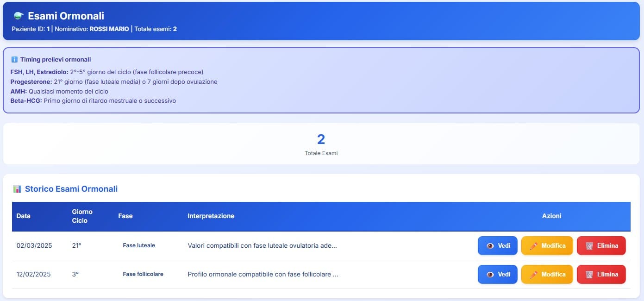The width and height of the screenshot is (644, 301).
Task: Select the Fase column header
Action: point(125,216)
